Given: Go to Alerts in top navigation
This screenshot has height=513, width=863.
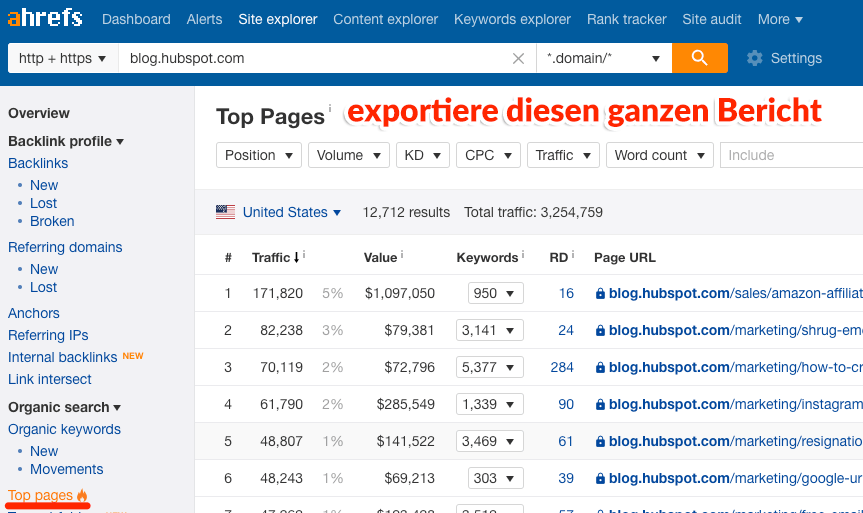Looking at the screenshot, I should click(x=204, y=19).
